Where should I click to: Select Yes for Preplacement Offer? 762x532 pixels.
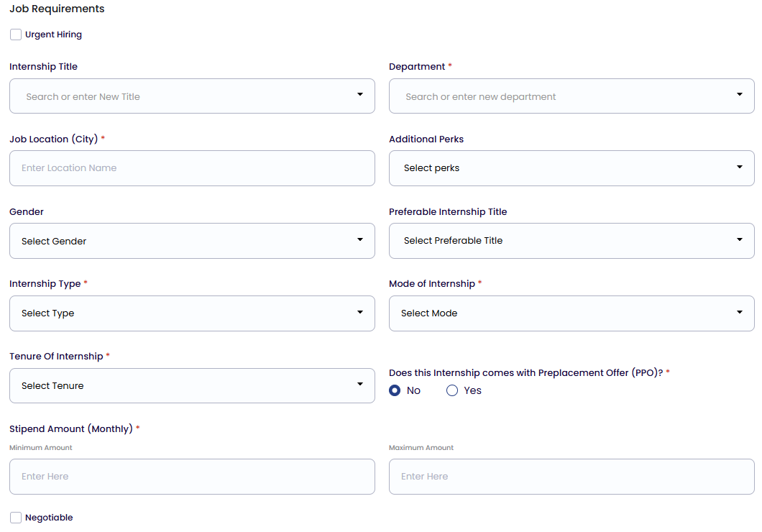click(x=452, y=390)
